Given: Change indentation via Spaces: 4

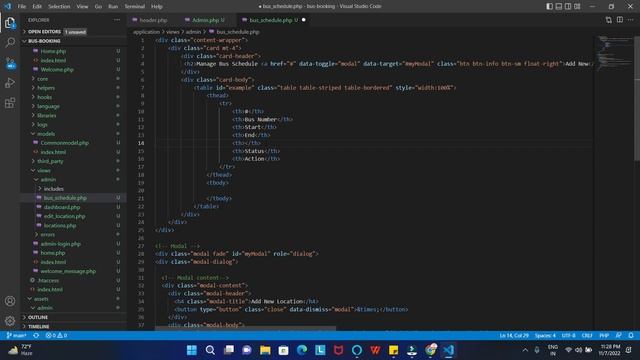Looking at the screenshot, I should point(545,336).
